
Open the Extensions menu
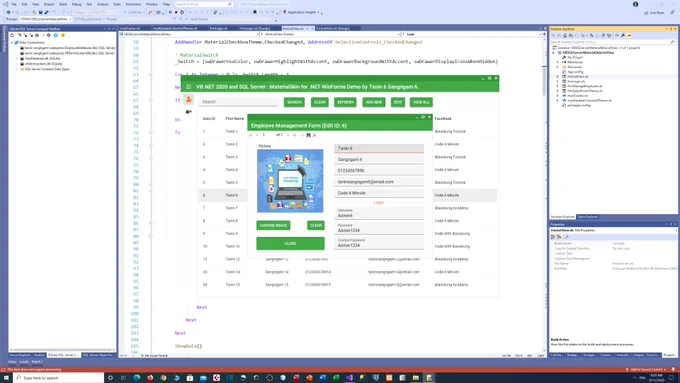pyautogui.click(x=133, y=4)
